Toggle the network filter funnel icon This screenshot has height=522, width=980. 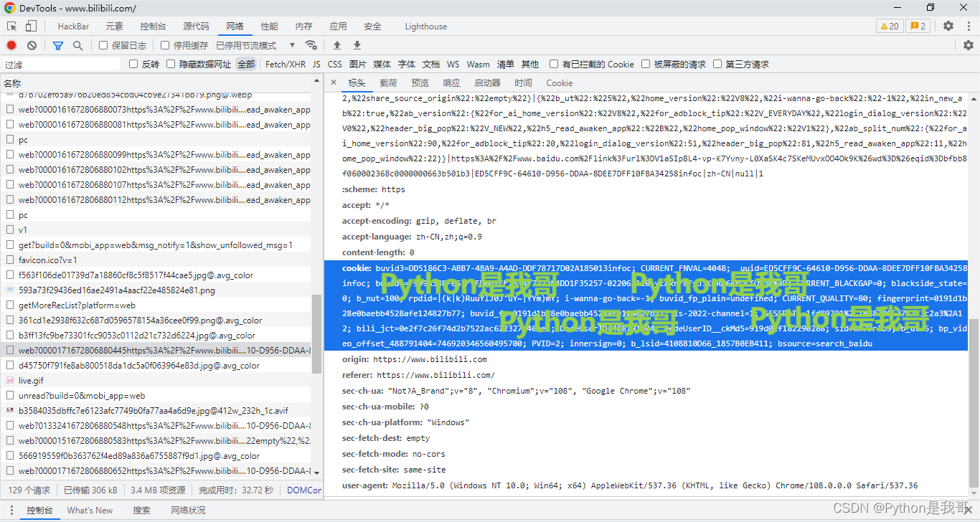tap(58, 45)
